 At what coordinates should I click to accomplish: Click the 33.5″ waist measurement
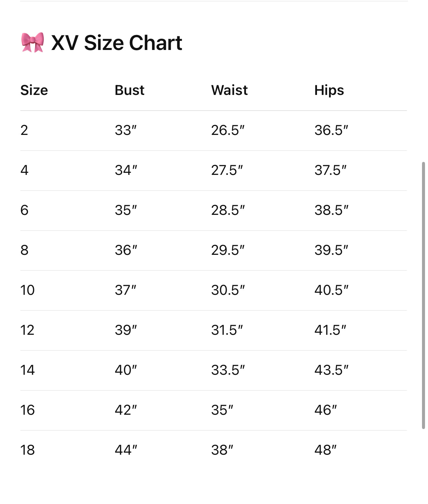tap(228, 370)
